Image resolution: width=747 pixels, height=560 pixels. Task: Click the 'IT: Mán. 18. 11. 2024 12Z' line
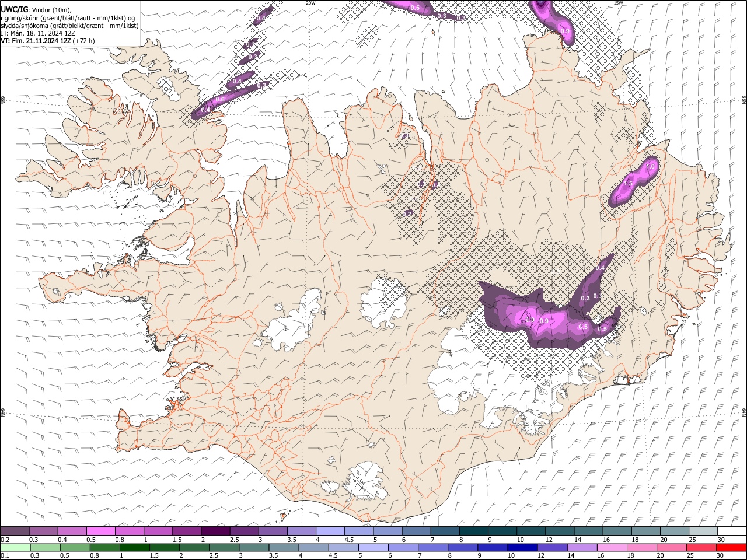(x=38, y=33)
